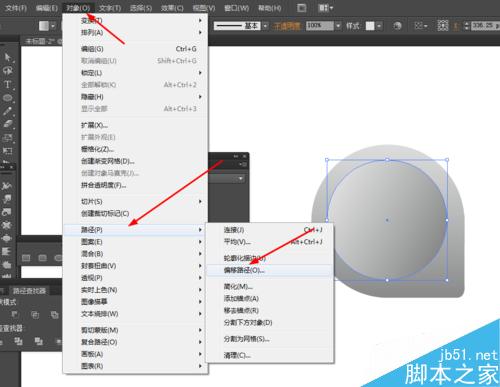Choose 分割为网格(S)... in the path submenu

[x=270, y=339]
